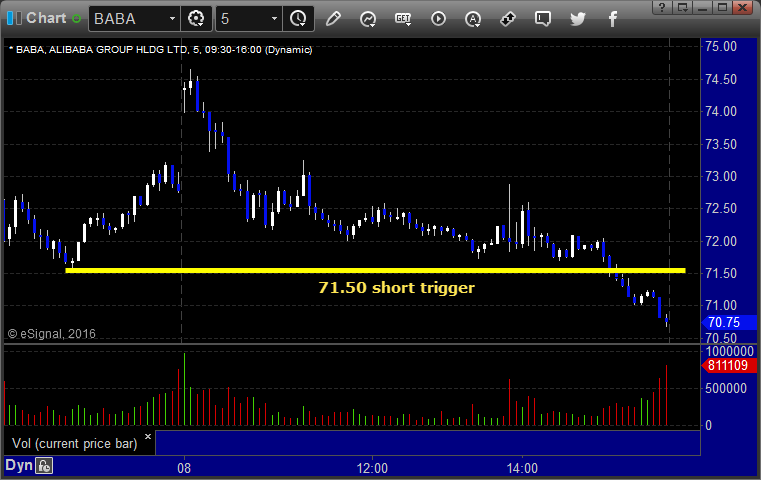761x480 pixels.
Task: Click the BABA ALIBABA GROUP chart title
Action: (x=161, y=50)
